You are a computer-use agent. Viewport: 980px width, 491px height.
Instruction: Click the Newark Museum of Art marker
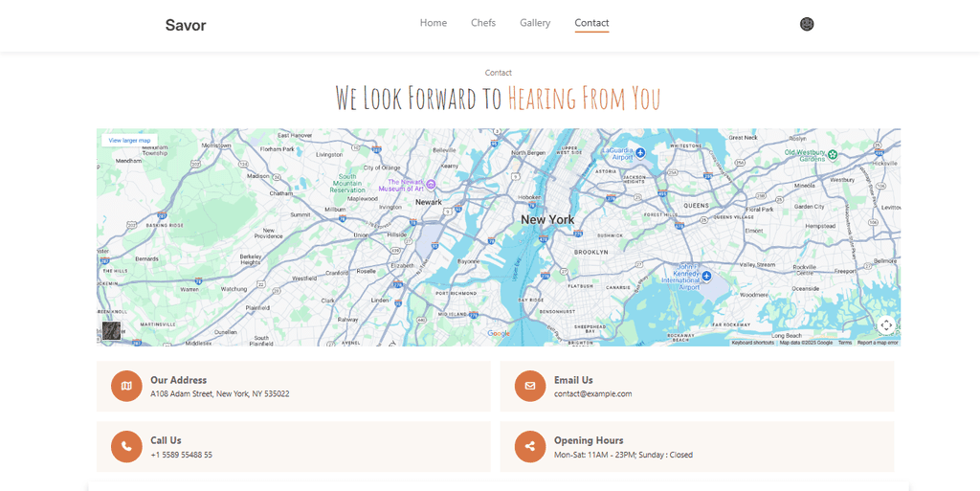[431, 185]
